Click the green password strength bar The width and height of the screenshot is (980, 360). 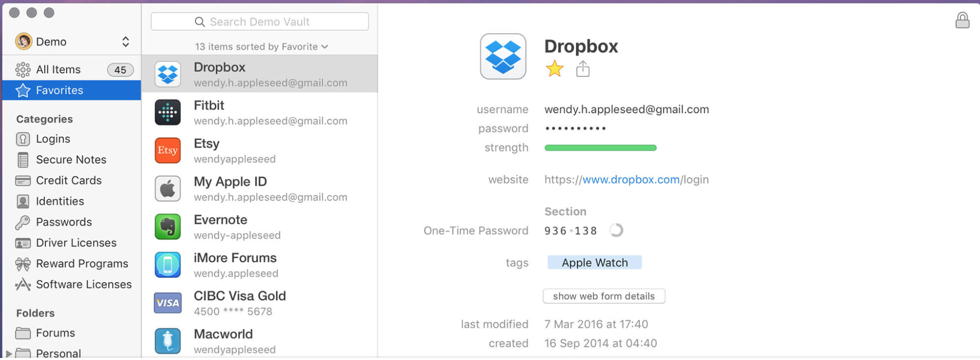[600, 148]
